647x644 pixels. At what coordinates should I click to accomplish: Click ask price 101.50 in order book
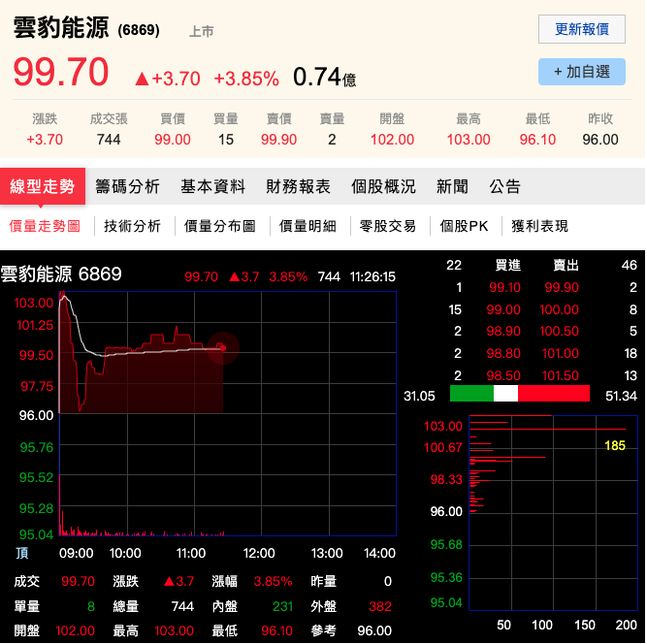pyautogui.click(x=560, y=375)
